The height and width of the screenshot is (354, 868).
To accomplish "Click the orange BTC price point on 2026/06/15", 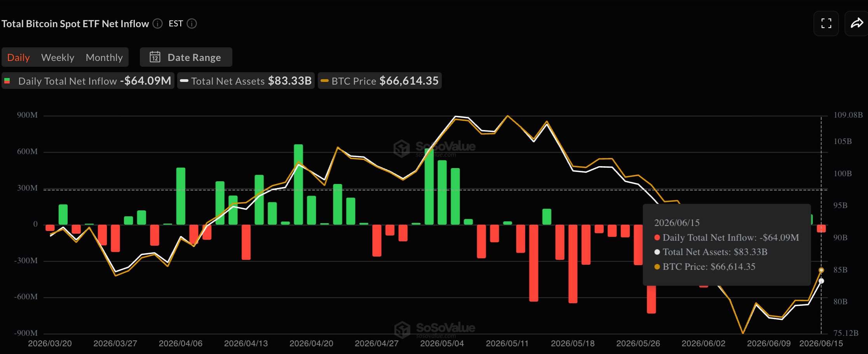I will pos(821,270).
